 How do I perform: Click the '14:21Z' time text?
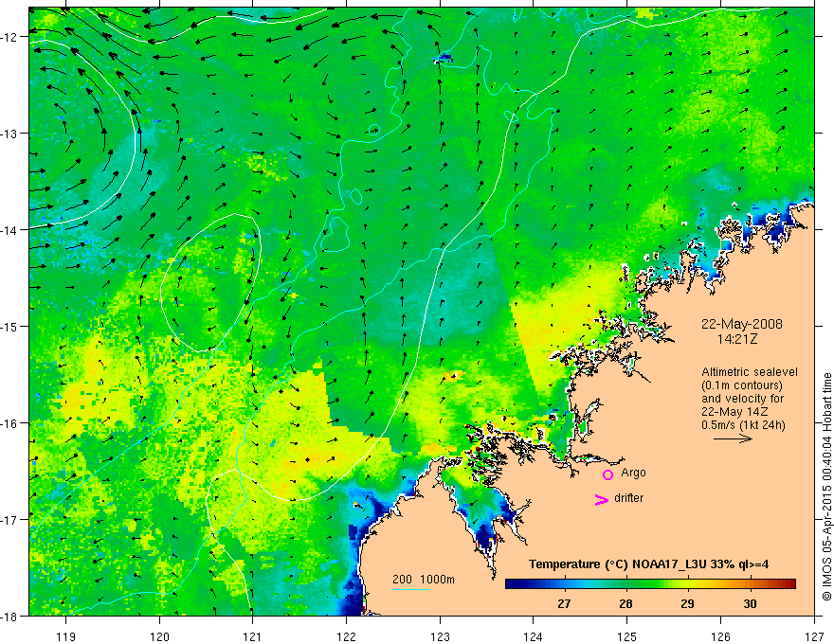click(736, 339)
